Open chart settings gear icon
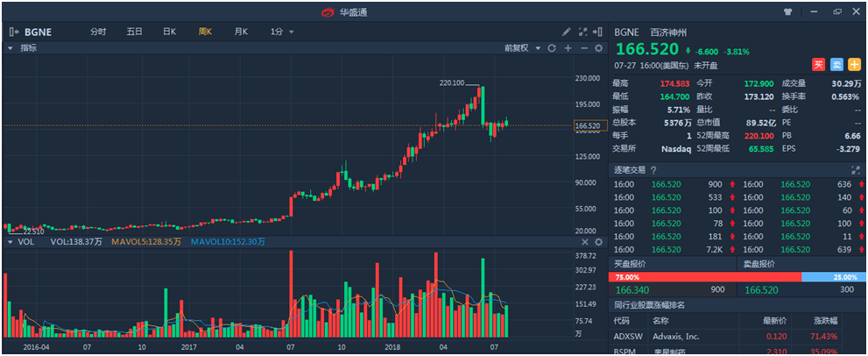The width and height of the screenshot is (868, 356). pyautogui.click(x=599, y=48)
